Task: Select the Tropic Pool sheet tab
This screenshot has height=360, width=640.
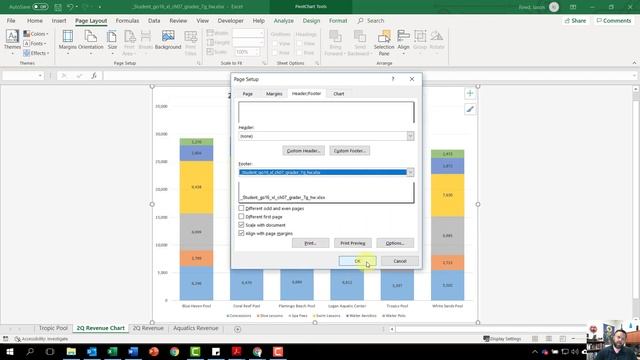Action: point(53,328)
